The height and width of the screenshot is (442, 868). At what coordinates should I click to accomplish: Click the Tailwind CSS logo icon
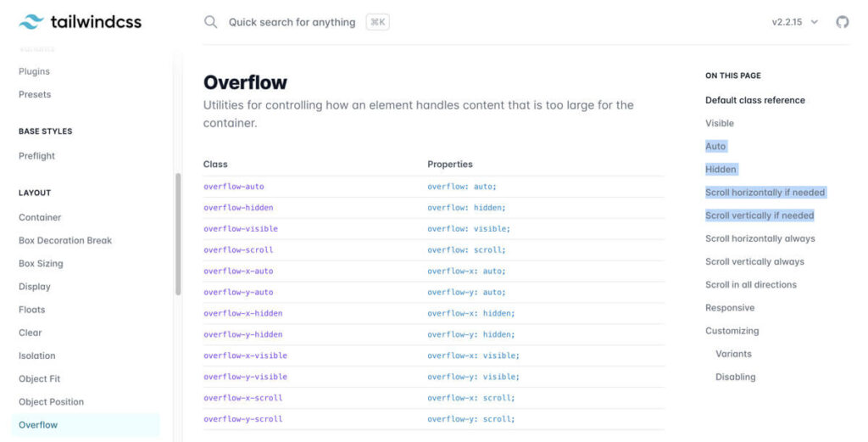(x=31, y=21)
